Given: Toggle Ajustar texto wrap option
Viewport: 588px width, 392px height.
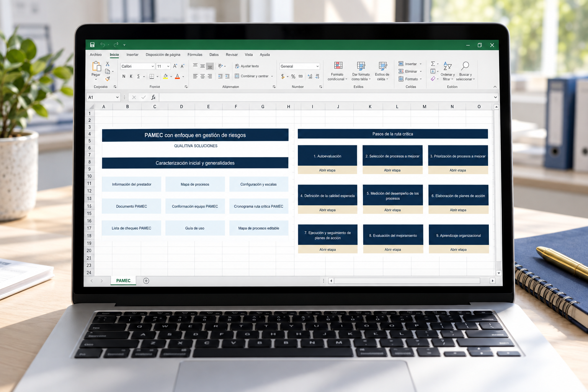Looking at the screenshot, I should [247, 66].
